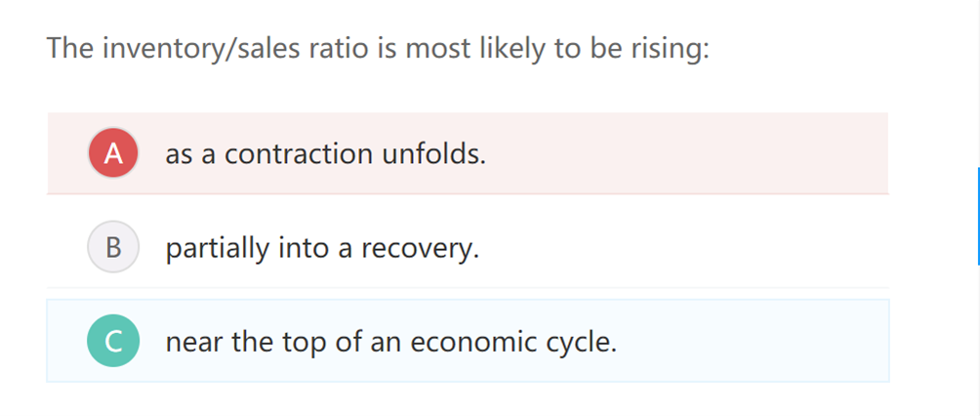
Task: Choose answer "near the top of an economic cycle."
Action: pyautogui.click(x=390, y=343)
